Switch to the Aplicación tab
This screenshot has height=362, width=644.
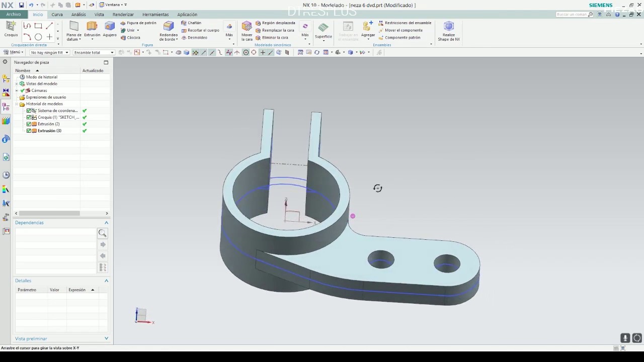point(187,15)
